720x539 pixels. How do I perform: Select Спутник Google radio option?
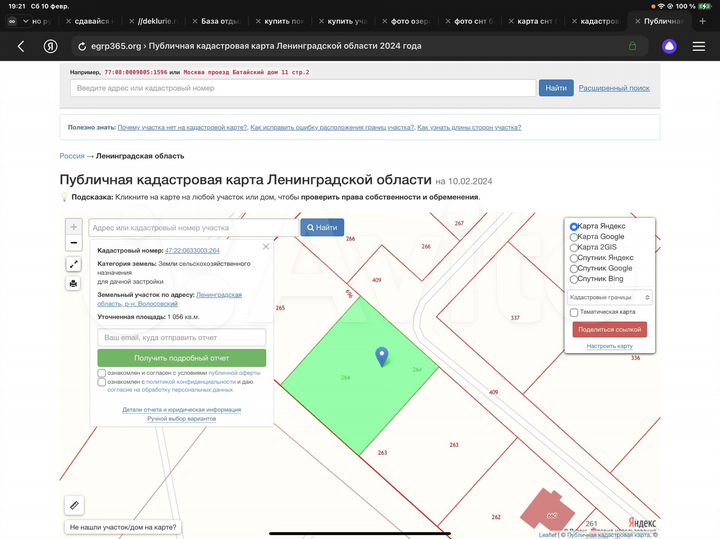point(574,269)
